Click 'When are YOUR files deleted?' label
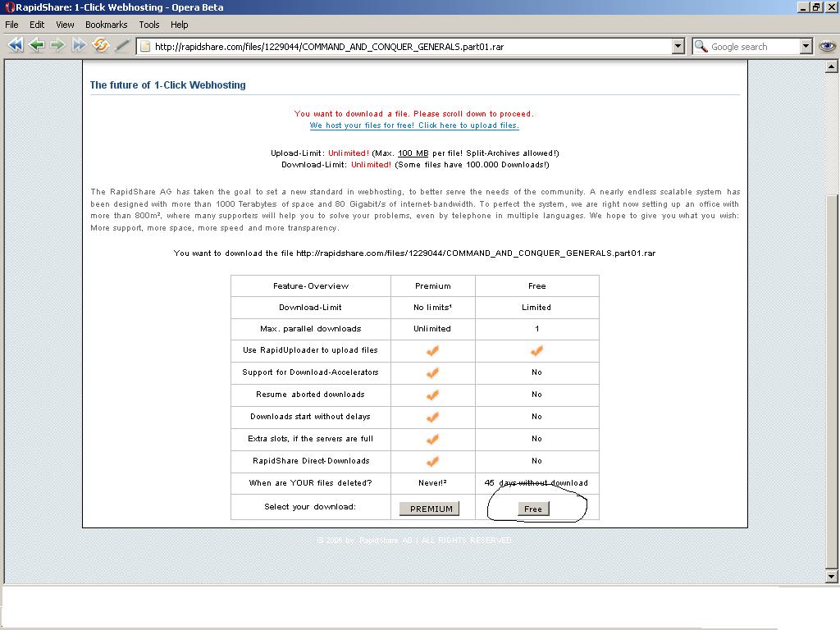Screen dimensions: 840x630 pos(310,483)
